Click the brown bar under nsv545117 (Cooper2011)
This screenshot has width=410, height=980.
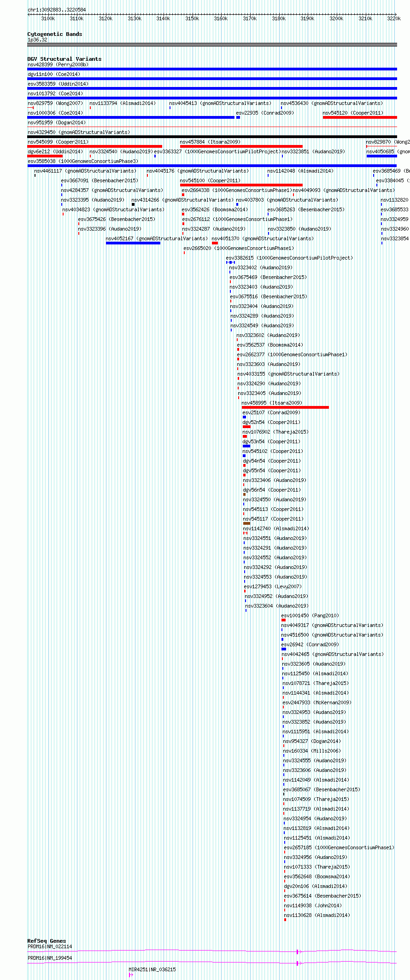point(246,523)
